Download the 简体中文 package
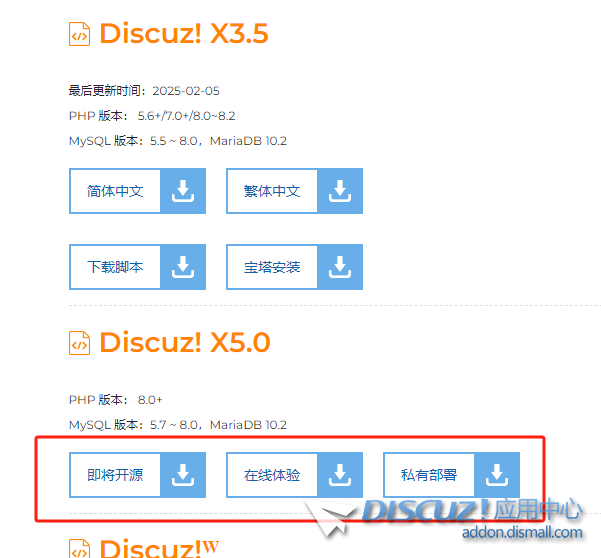 115,191
